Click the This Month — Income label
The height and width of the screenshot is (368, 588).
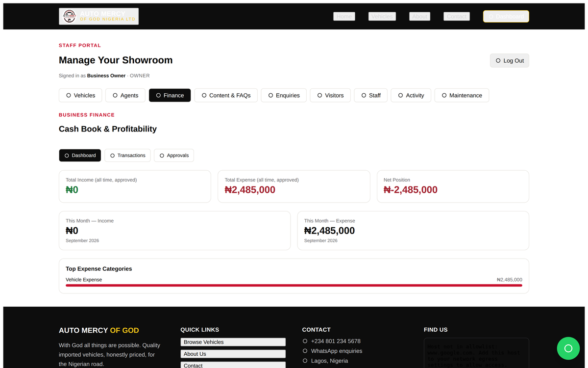coord(90,221)
